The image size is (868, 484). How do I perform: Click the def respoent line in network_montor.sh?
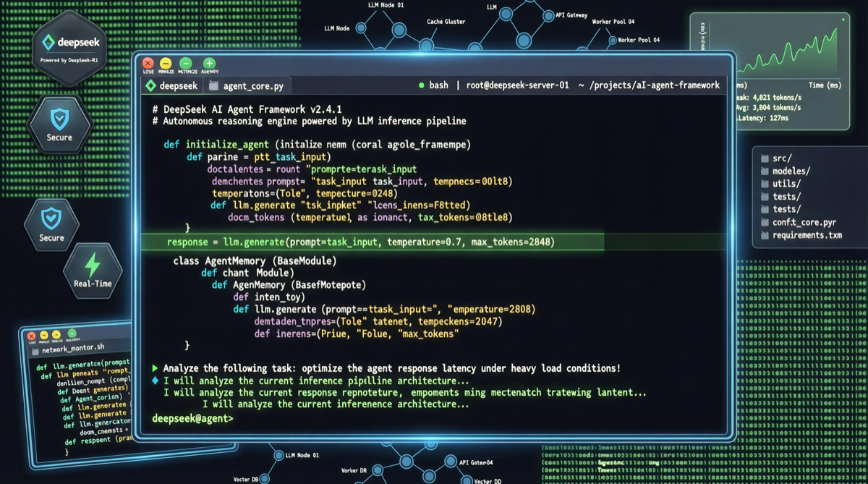98,441
